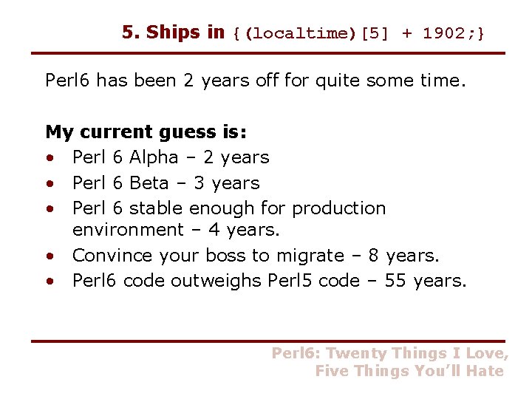The image size is (532, 399).
Task: Click the red line above the footer
Action: [x=268, y=341]
